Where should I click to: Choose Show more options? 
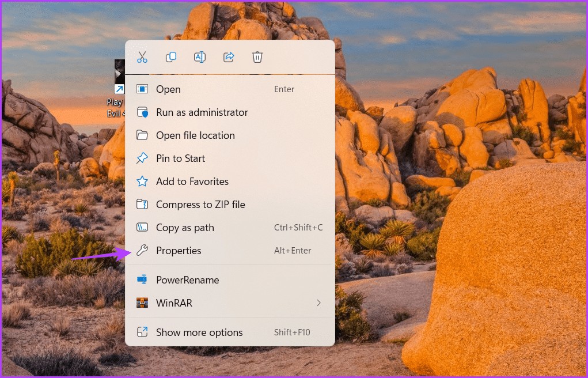230,332
